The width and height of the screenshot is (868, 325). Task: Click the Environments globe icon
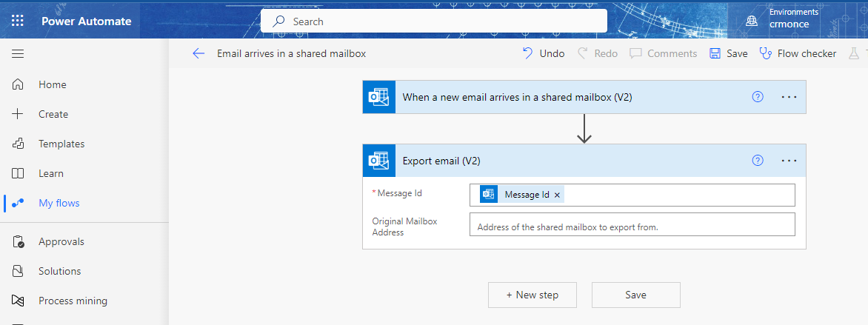point(751,21)
